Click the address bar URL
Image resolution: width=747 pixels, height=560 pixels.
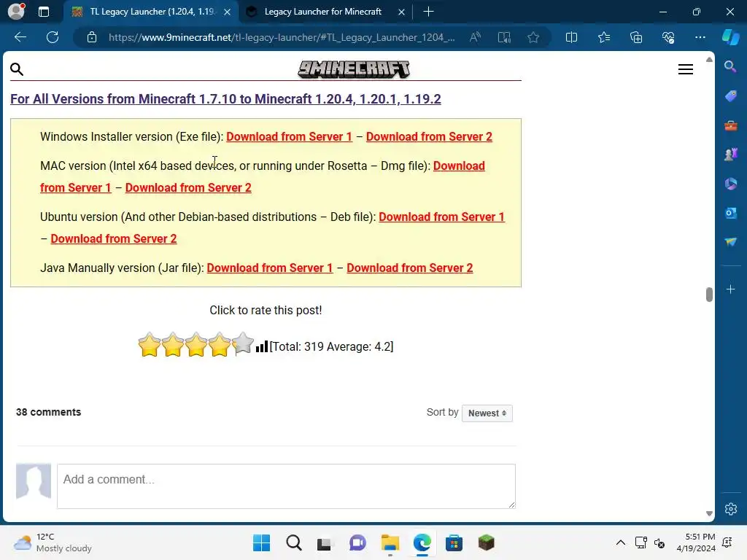(281, 37)
